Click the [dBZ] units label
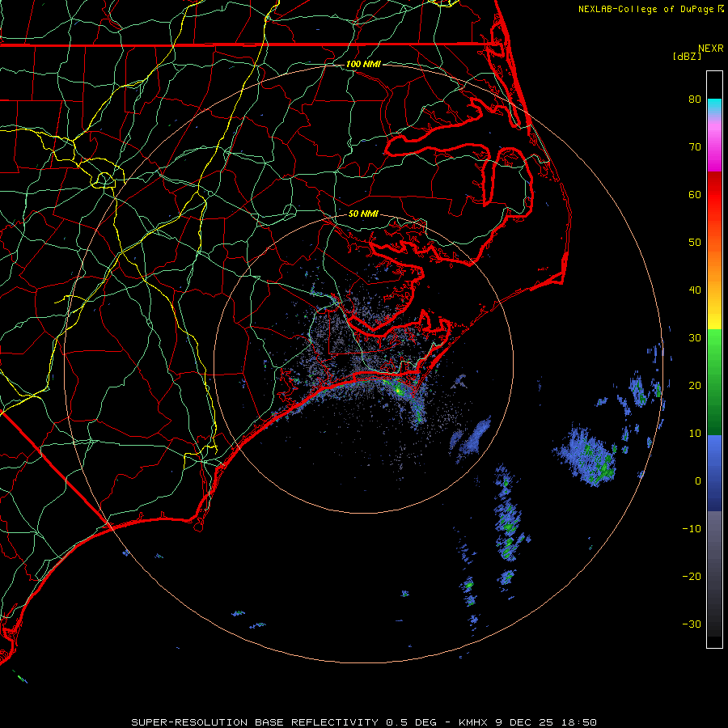 click(687, 57)
